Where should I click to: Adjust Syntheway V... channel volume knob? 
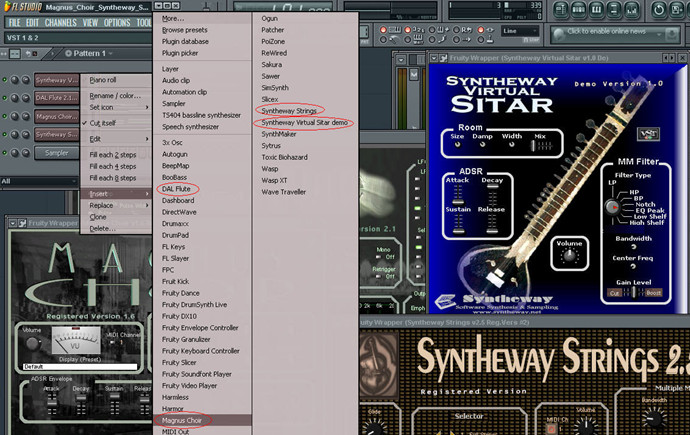(26, 80)
